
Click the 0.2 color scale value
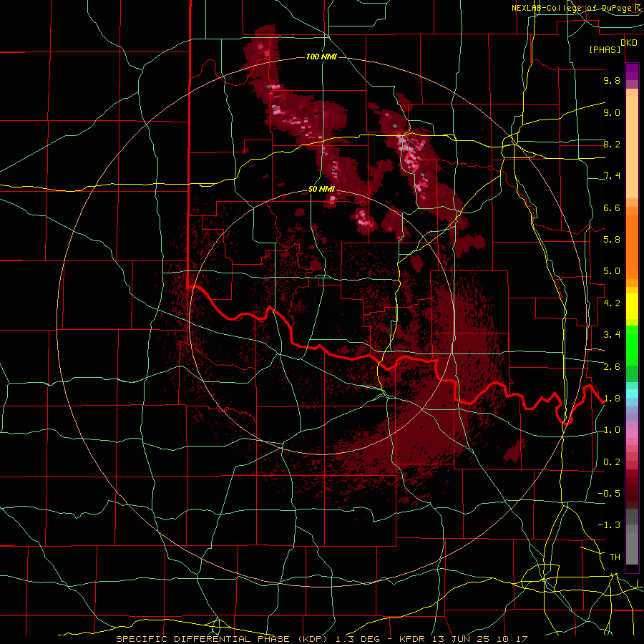tap(612, 462)
